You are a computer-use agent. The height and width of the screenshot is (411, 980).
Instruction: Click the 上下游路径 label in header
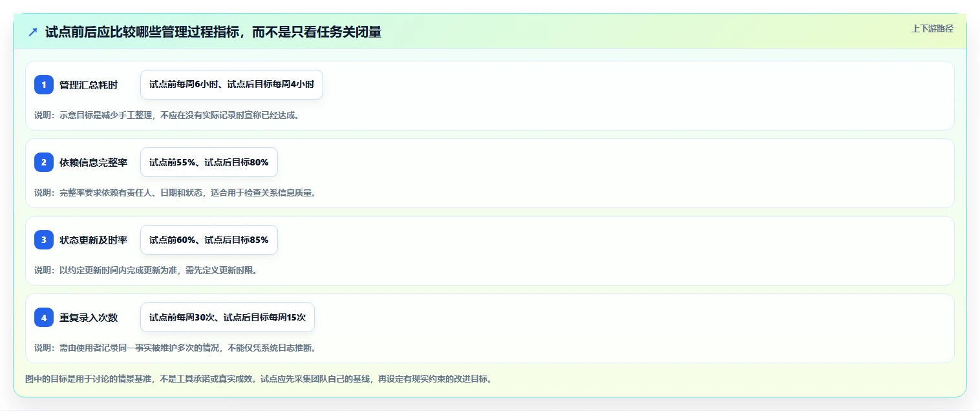pyautogui.click(x=932, y=28)
